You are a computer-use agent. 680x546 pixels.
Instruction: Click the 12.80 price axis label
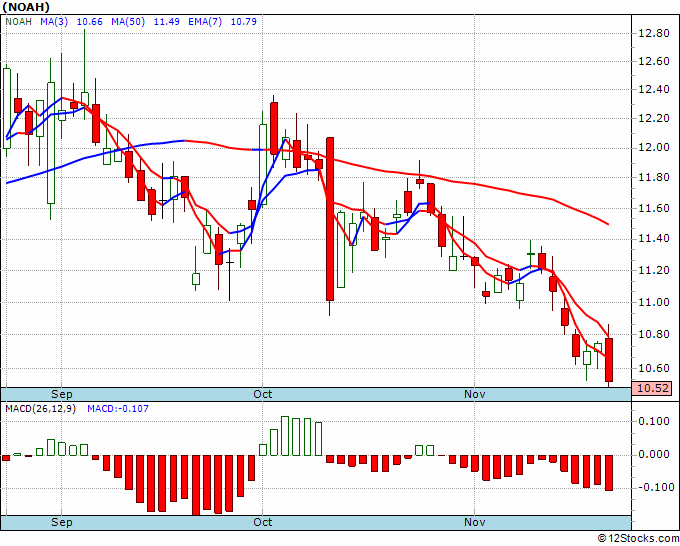point(651,33)
